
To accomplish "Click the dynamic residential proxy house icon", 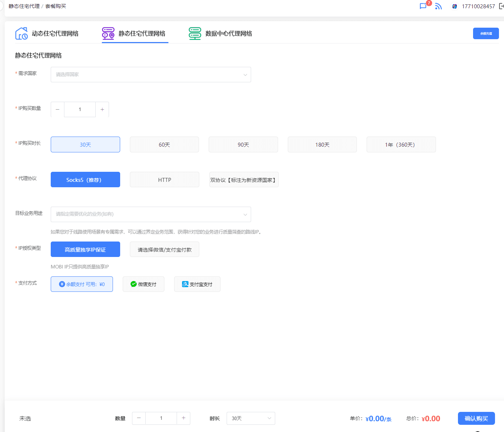I will click(21, 33).
